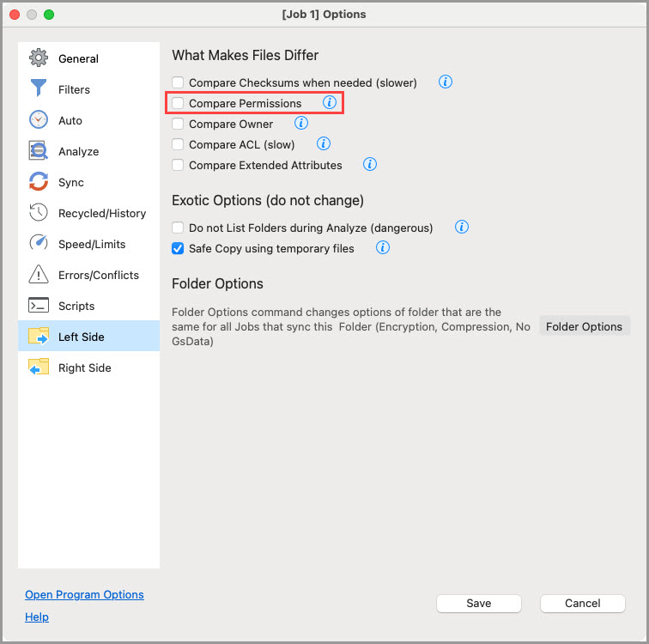Click the Speed/Limits gauge icon

[x=39, y=244]
